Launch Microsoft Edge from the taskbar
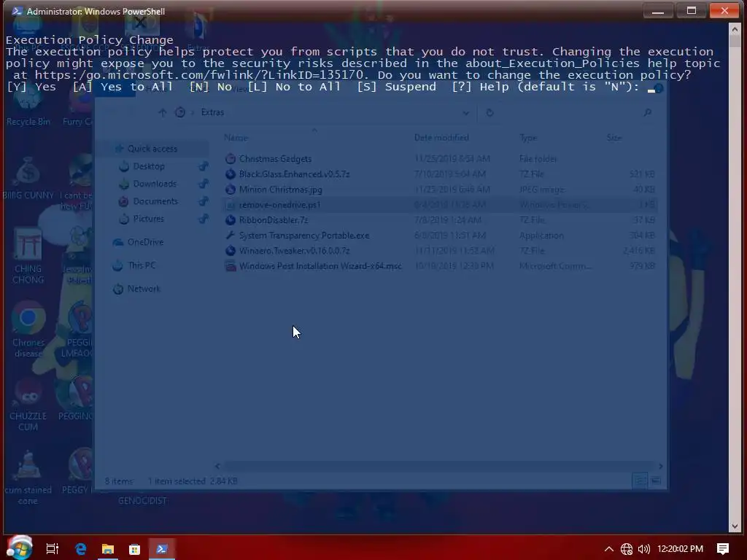Viewport: 747px width, 560px height. (80, 549)
